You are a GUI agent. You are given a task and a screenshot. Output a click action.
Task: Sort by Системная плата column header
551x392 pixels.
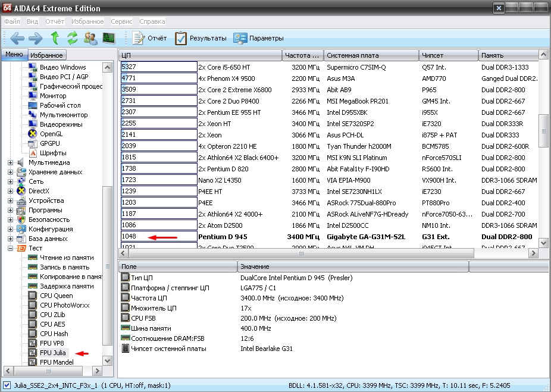pyautogui.click(x=371, y=55)
